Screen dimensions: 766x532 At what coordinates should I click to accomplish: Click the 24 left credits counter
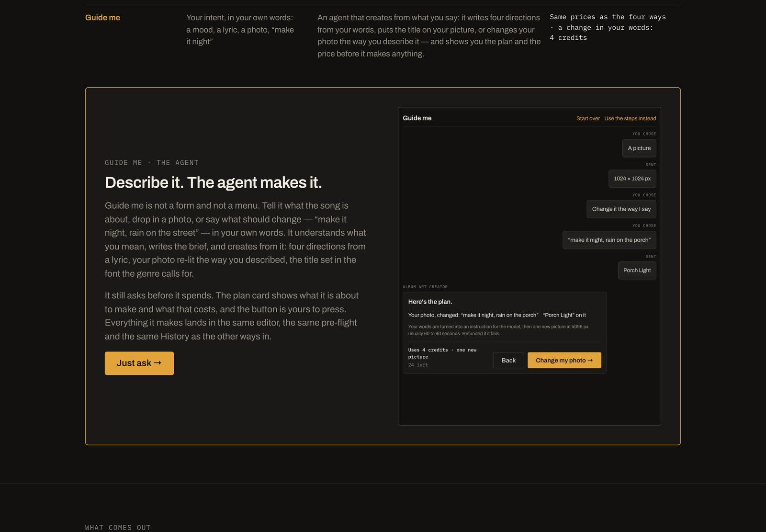click(418, 365)
